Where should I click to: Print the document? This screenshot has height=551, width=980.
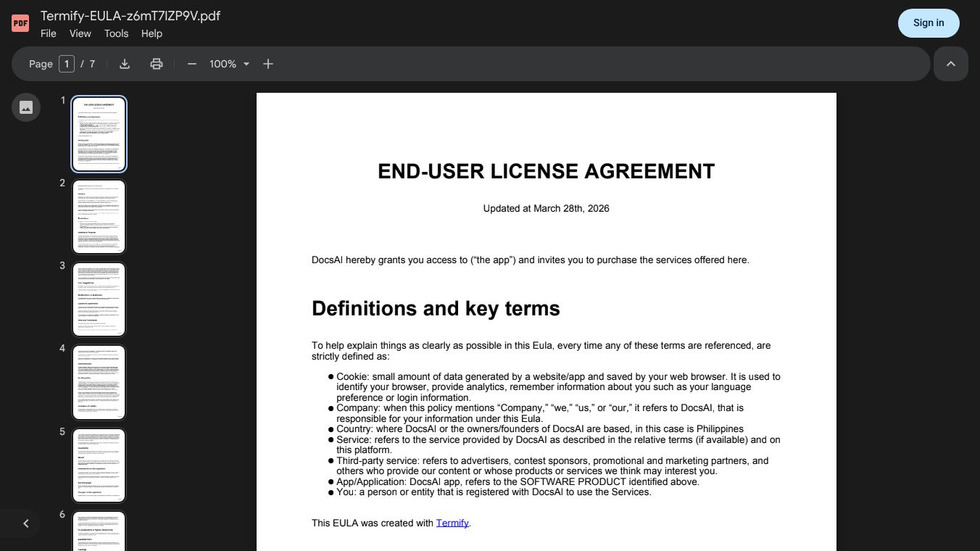point(157,64)
